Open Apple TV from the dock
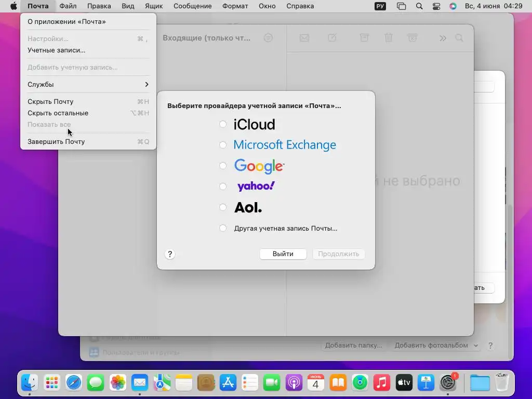The height and width of the screenshot is (399, 532). pyautogui.click(x=404, y=383)
